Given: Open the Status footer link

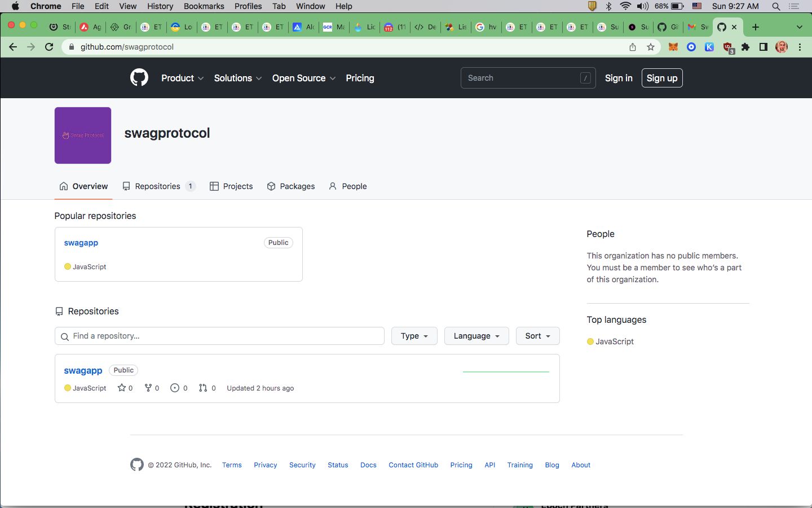Looking at the screenshot, I should pyautogui.click(x=338, y=465).
